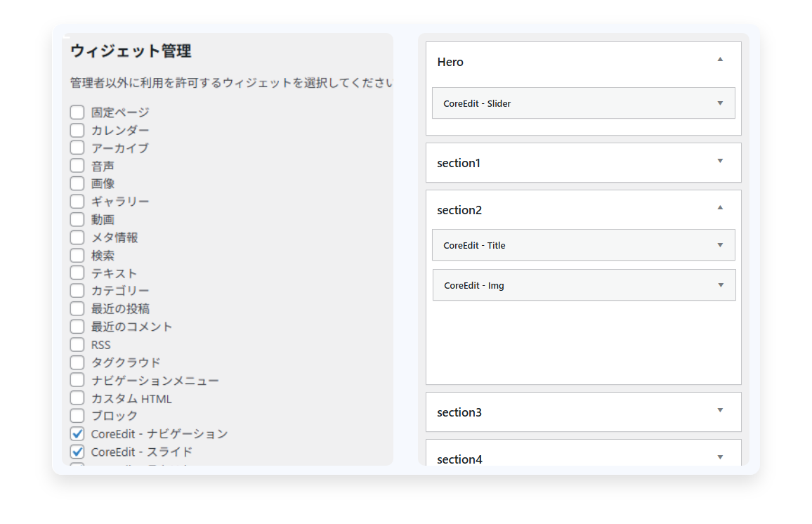
Task: Check the RSS widget checkbox
Action: [x=77, y=344]
